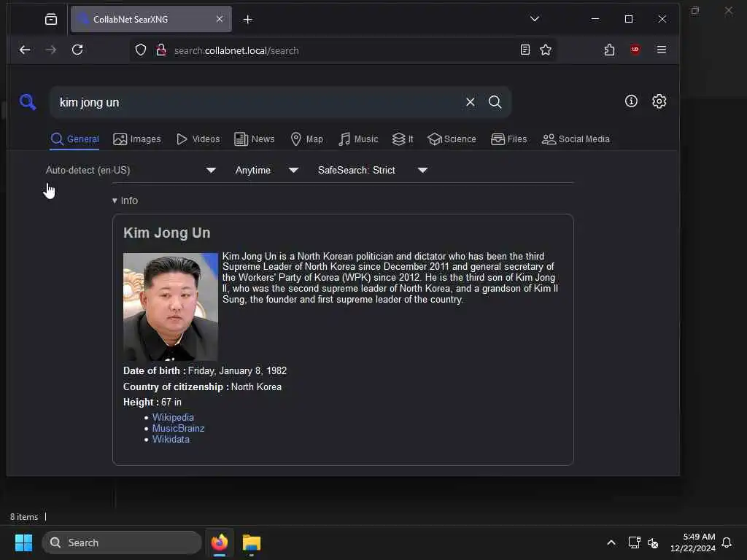Viewport: 747px width, 560px height.
Task: Select the CollabNet SearXNG browser tab
Action: (x=151, y=19)
